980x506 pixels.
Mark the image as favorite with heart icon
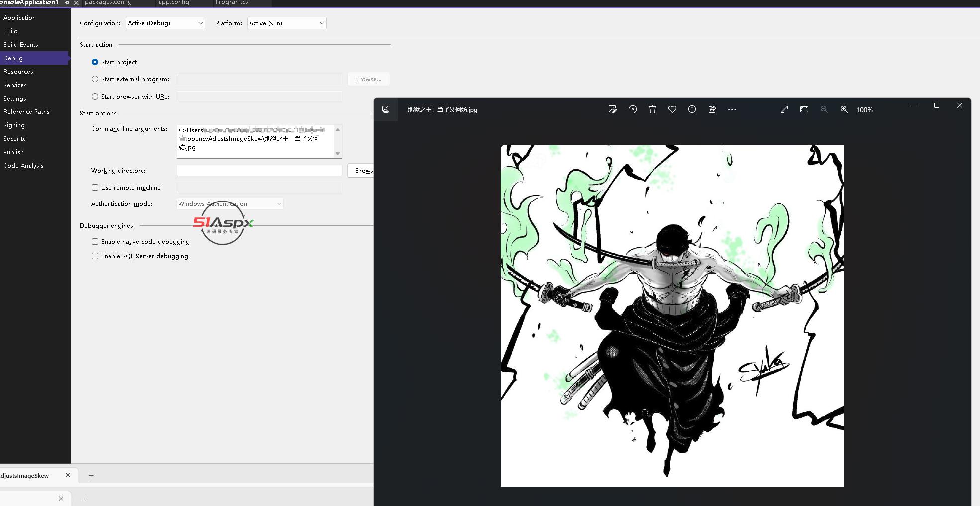672,109
